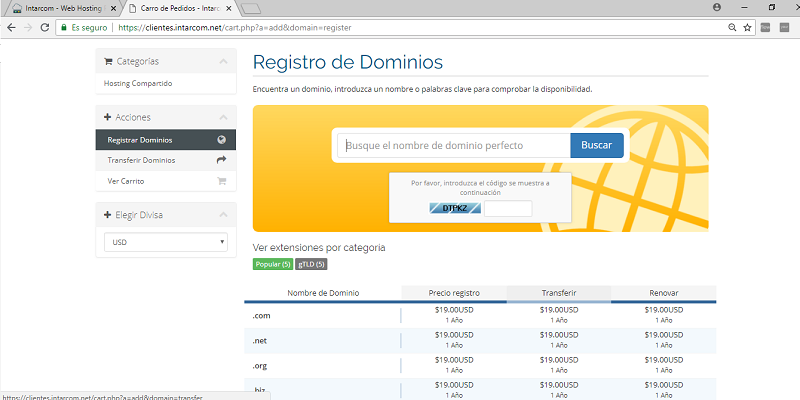The image size is (800, 400).
Task: Click the Renovar column header
Action: 663,293
